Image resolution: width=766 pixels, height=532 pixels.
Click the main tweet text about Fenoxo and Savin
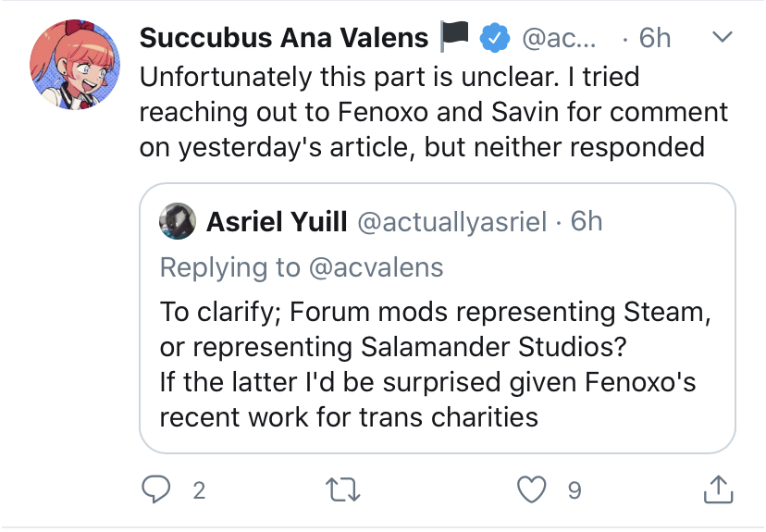pos(434,112)
